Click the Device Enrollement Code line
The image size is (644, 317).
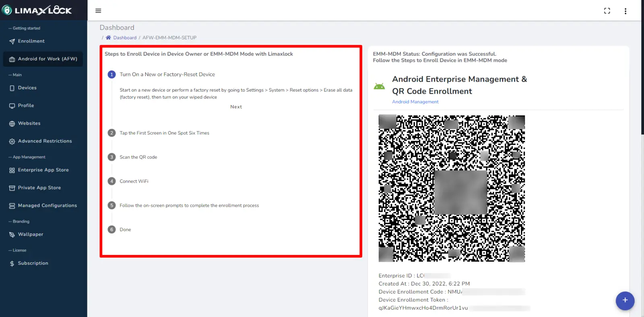[x=452, y=292]
